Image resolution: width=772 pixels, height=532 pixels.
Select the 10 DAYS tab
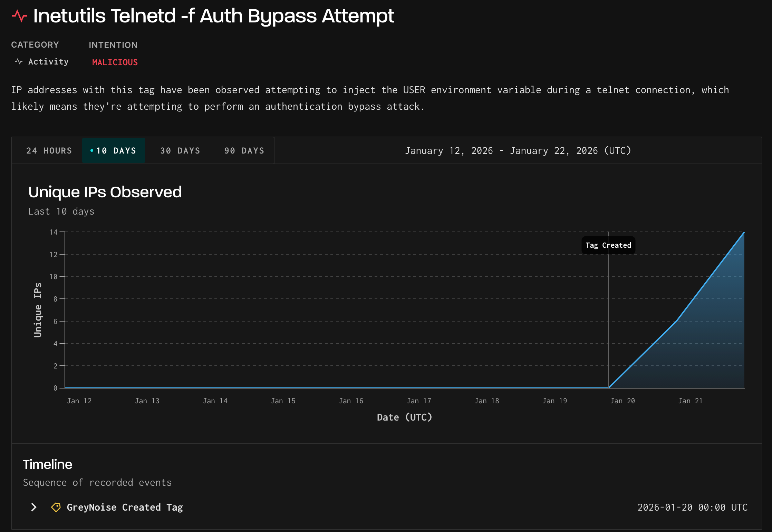click(114, 150)
